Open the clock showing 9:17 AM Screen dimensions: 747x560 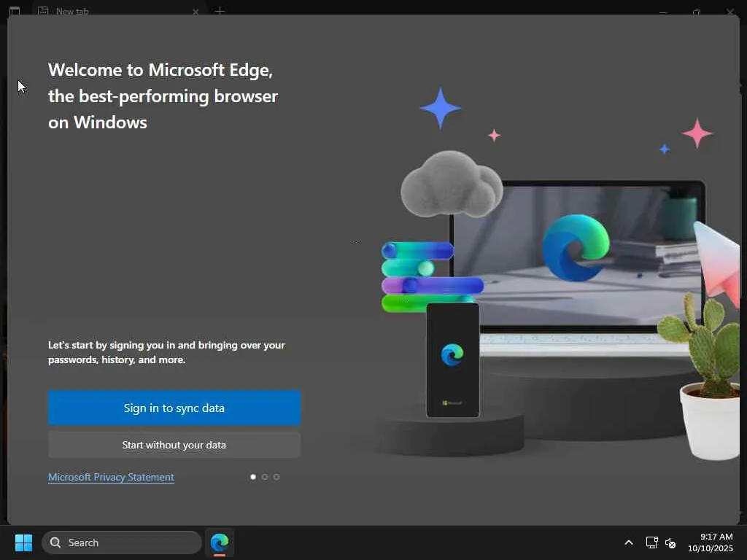(x=711, y=542)
